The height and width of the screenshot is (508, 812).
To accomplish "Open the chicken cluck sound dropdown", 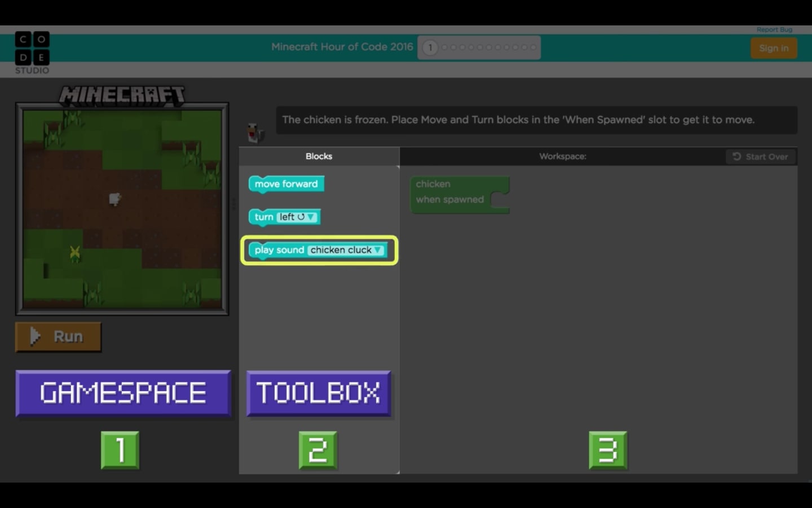I will tap(346, 250).
